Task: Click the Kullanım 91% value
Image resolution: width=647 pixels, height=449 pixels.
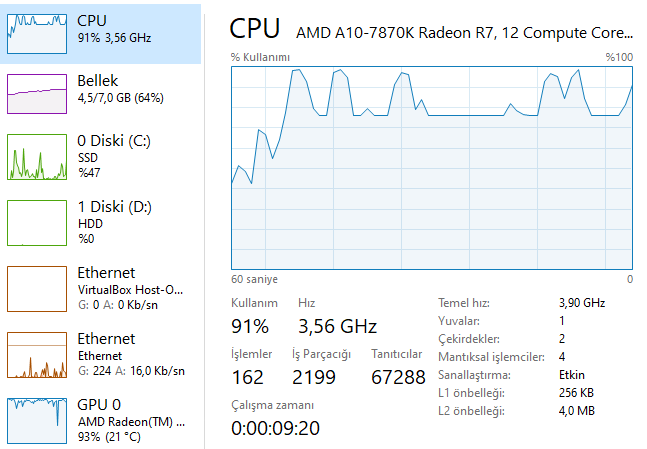Action: pos(250,326)
